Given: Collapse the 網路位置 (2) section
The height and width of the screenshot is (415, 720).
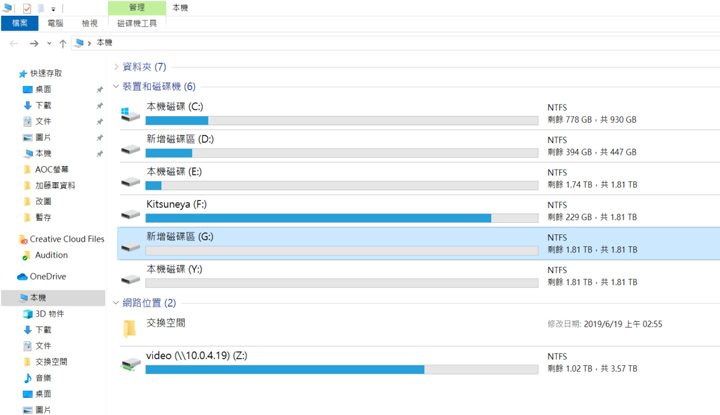Looking at the screenshot, I should point(116,302).
